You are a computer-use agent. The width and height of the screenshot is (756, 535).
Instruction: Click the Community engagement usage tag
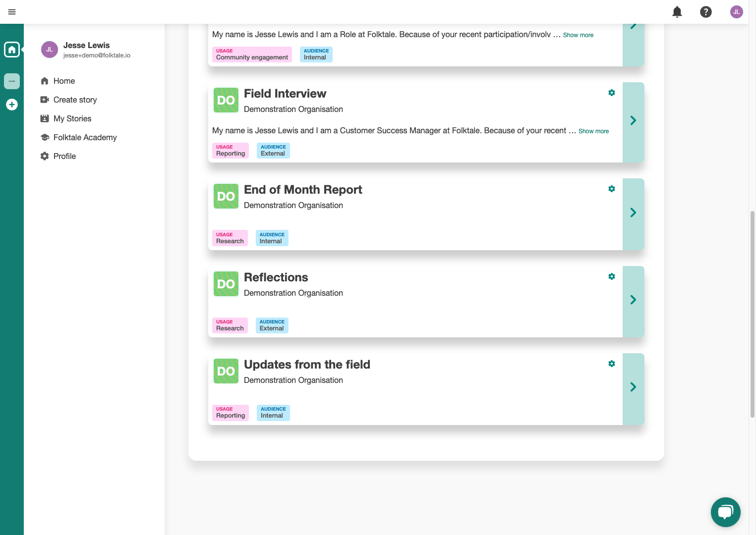pos(252,54)
